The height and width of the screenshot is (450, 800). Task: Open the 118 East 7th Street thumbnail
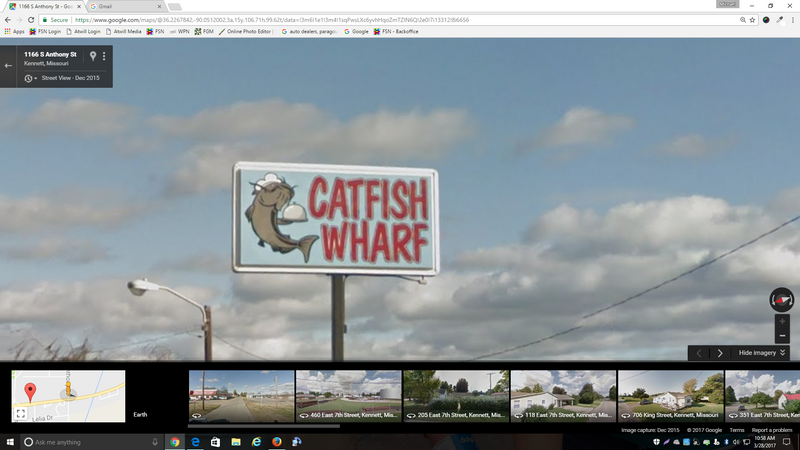(x=563, y=396)
